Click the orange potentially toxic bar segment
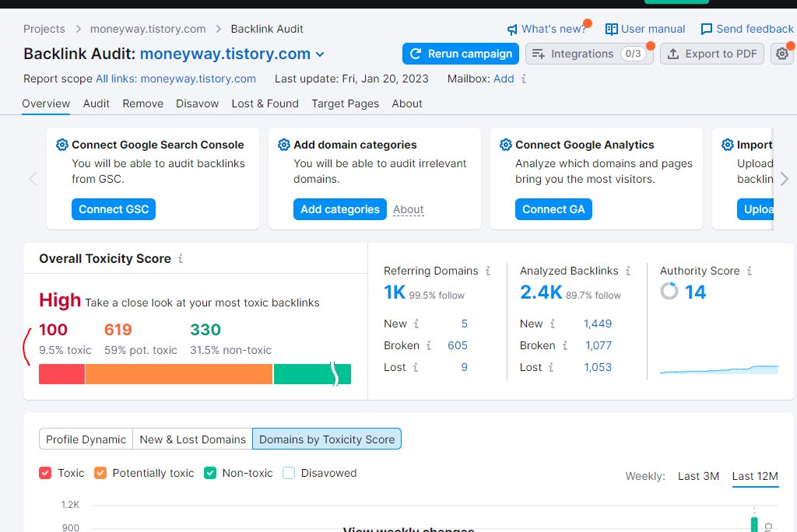 pos(179,374)
